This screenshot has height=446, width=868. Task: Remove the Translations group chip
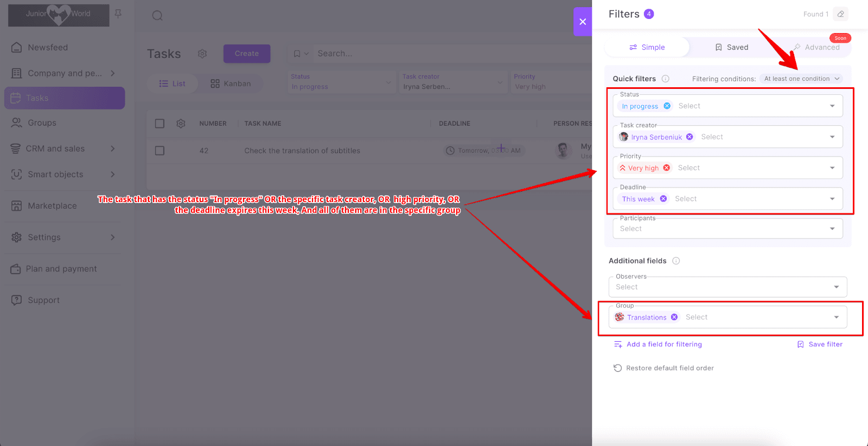point(674,318)
